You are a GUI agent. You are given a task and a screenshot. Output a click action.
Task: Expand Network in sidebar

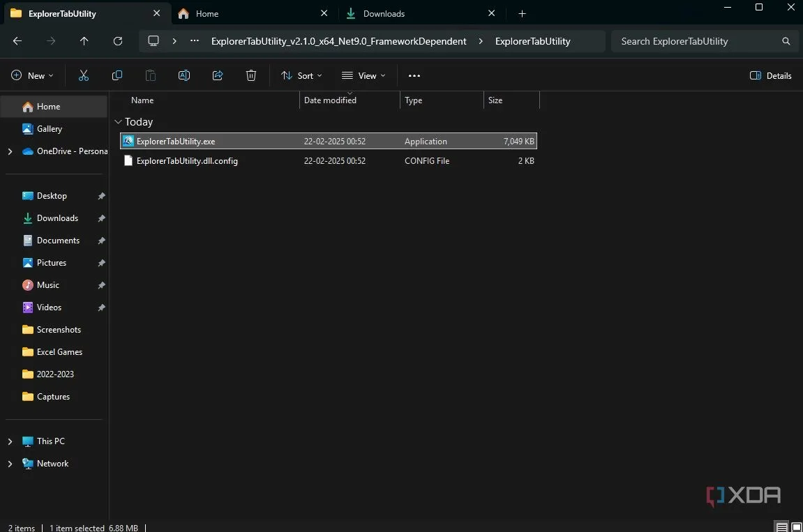tap(10, 464)
